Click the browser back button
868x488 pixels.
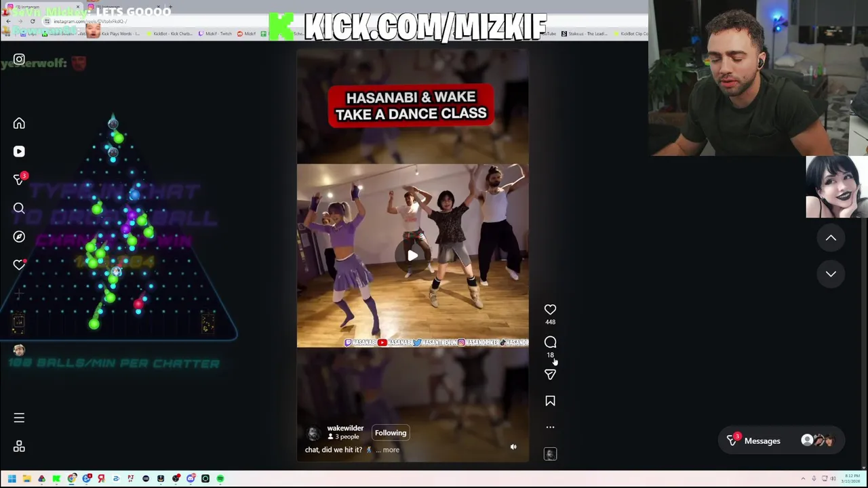(7, 21)
